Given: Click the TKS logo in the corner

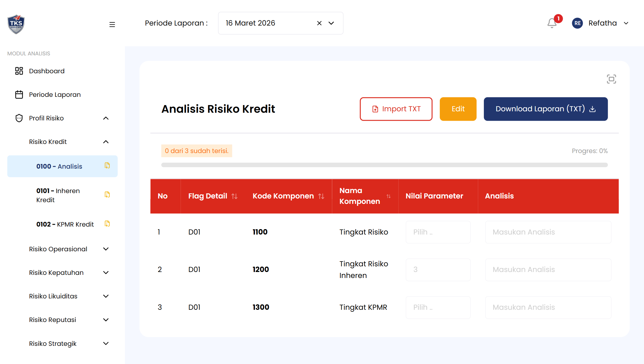Looking at the screenshot, I should click(x=16, y=24).
